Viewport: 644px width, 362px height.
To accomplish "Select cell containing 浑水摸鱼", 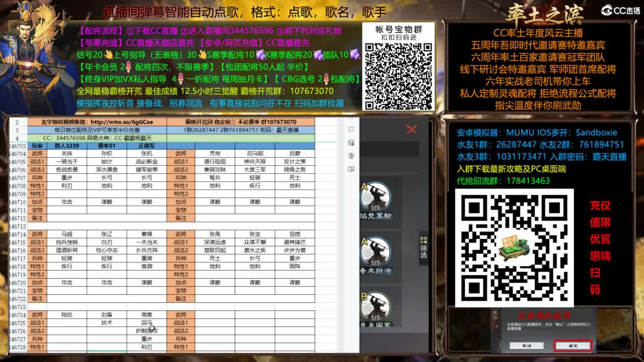I will point(107,169).
